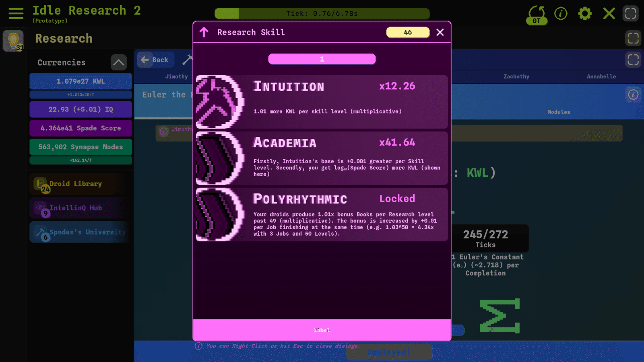Click the pink Label bar at dialog bottom
The width and height of the screenshot is (644, 362).
coord(322,330)
